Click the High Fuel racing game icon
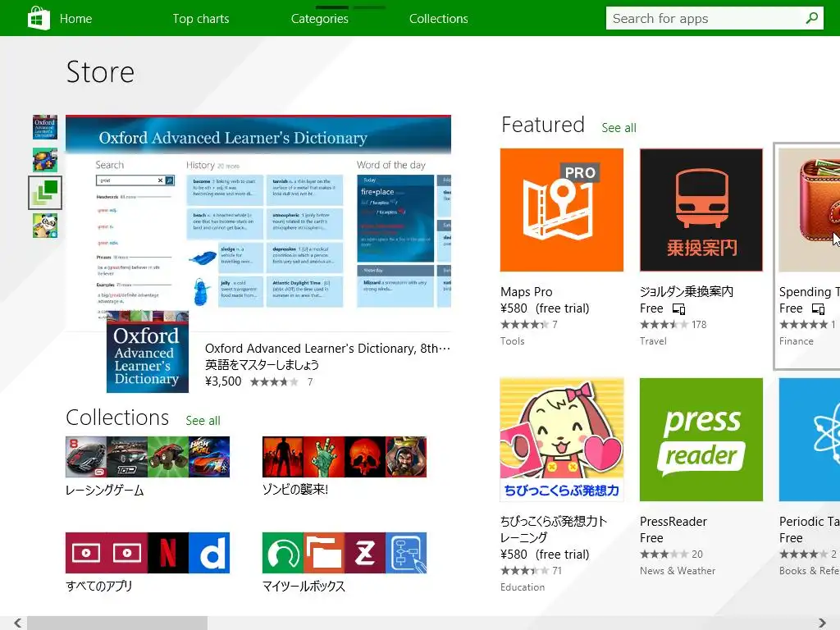Viewport: 840px width, 630px height. click(209, 457)
